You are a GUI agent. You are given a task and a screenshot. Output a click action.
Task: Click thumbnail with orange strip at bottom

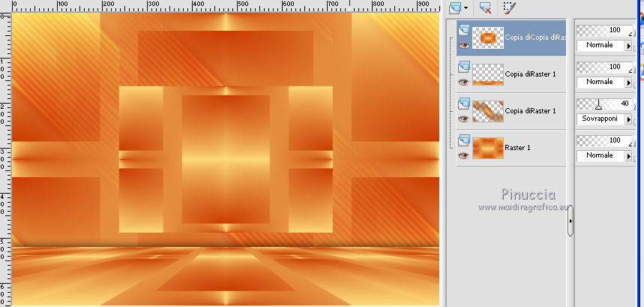coord(488,74)
